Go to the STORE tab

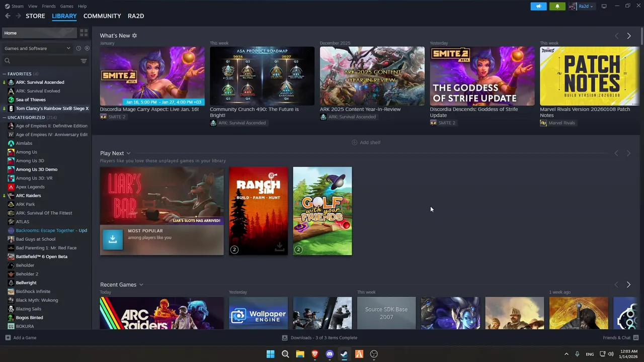point(35,16)
